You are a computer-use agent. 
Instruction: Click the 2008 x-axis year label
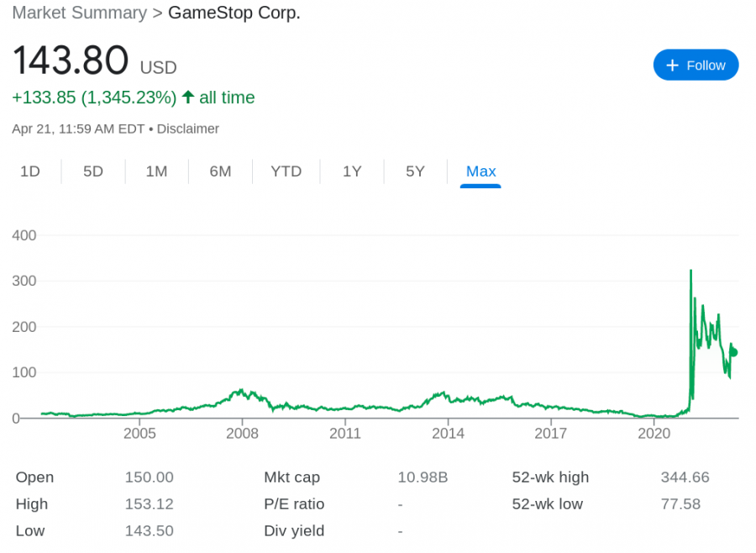tap(242, 434)
